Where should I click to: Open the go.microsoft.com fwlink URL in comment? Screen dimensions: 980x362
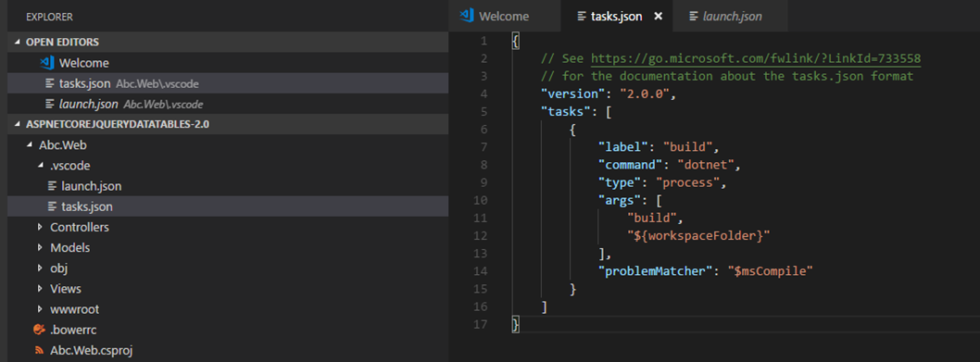point(756,58)
